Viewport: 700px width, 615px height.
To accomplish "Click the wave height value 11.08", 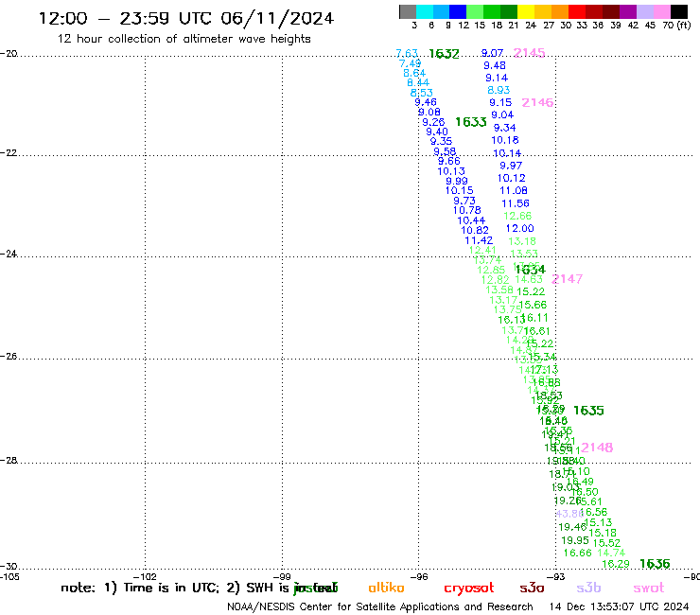I will [514, 191].
